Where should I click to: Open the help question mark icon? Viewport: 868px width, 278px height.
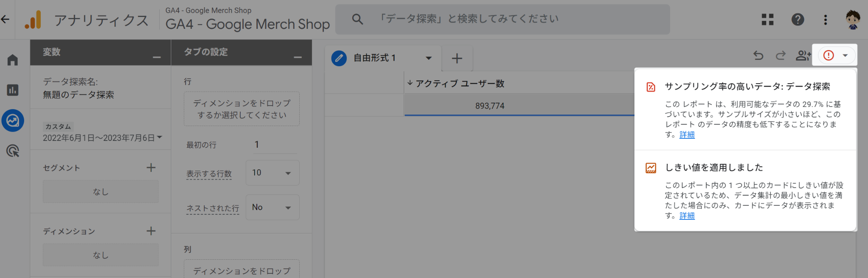(x=798, y=20)
